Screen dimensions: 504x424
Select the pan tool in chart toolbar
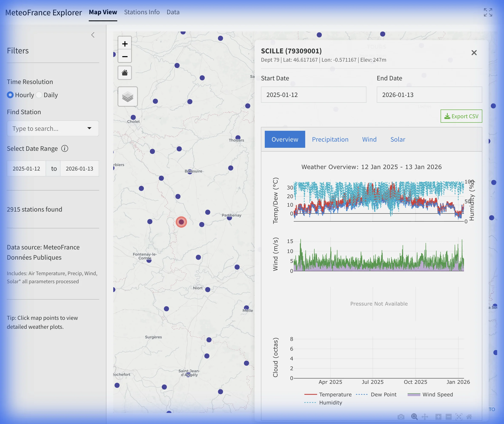point(425,417)
